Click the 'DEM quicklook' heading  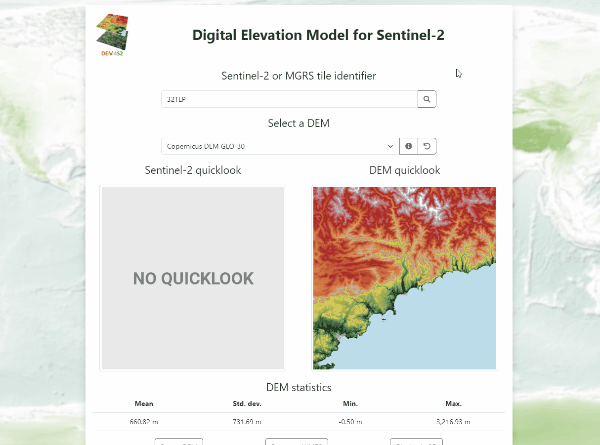point(404,170)
